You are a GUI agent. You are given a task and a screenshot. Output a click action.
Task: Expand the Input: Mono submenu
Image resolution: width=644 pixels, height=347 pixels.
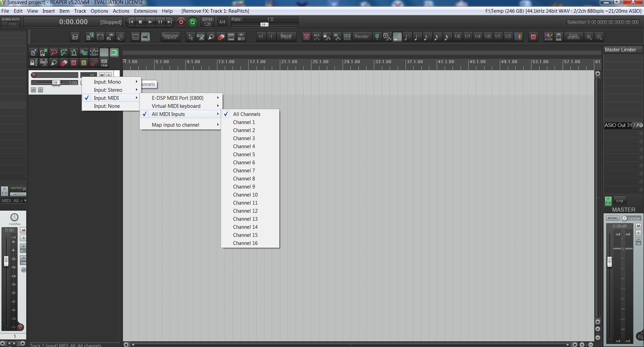111,82
